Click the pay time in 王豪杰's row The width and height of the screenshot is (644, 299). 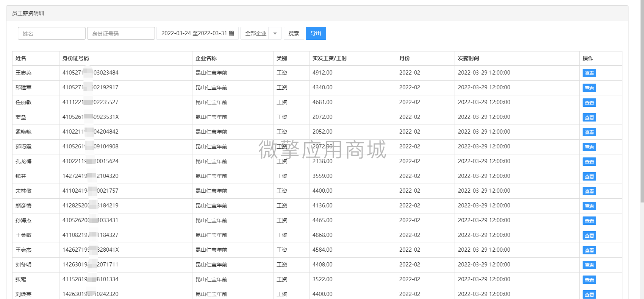tap(484, 250)
